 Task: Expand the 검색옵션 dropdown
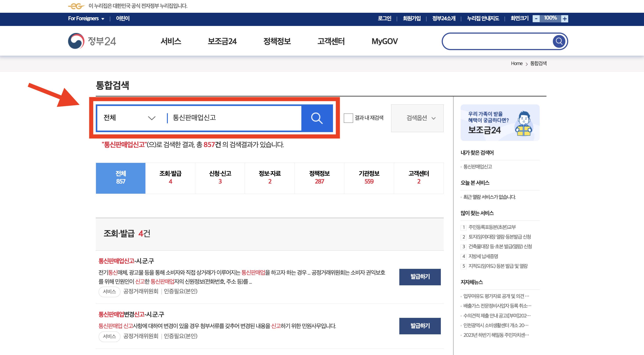[417, 118]
